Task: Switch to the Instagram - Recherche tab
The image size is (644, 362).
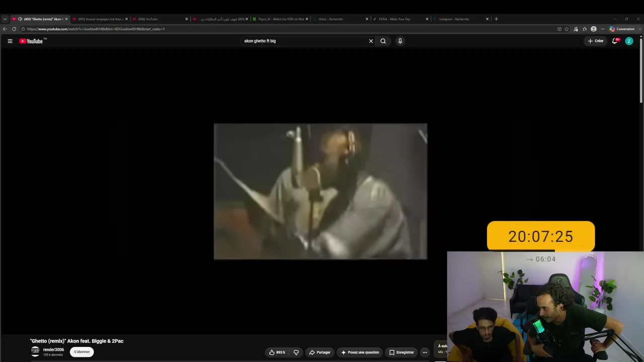Action: pos(460,19)
